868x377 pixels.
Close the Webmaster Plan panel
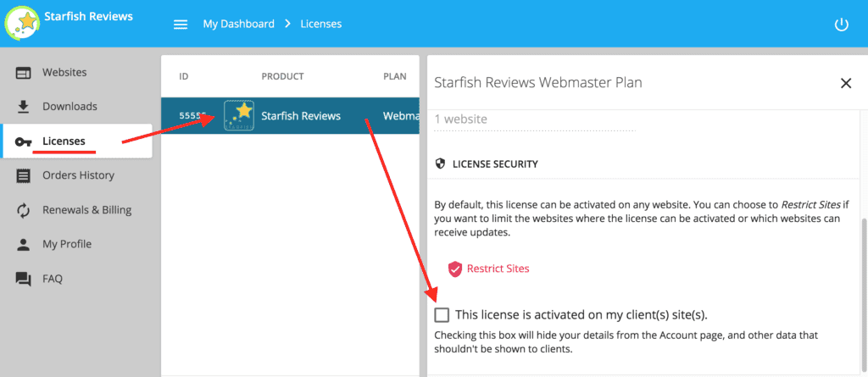(x=845, y=83)
